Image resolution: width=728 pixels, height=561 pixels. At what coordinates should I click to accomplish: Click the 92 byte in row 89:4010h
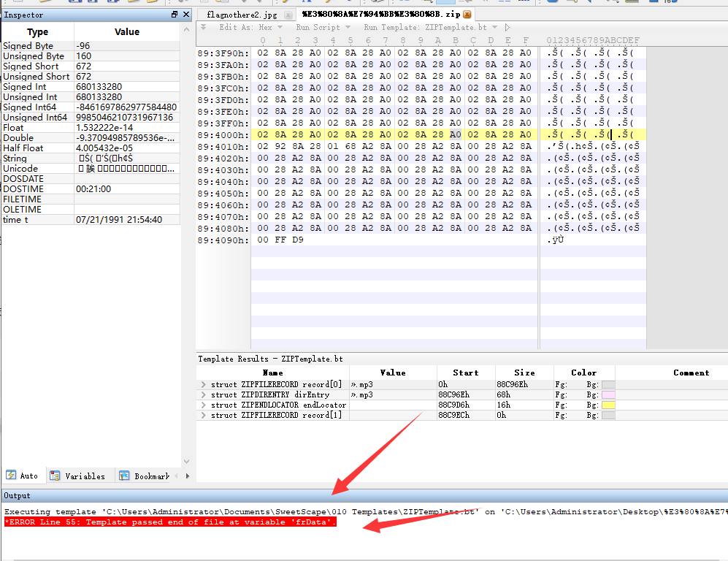click(280, 146)
